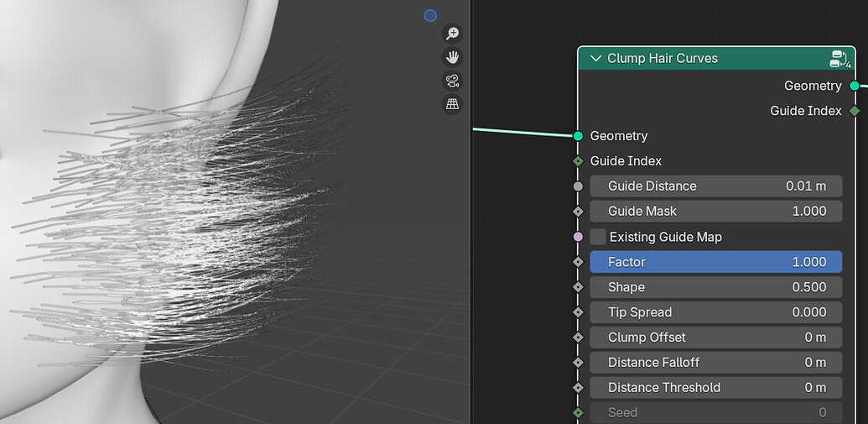868x424 pixels.
Task: Click the Guide Index output socket
Action: pos(855,111)
